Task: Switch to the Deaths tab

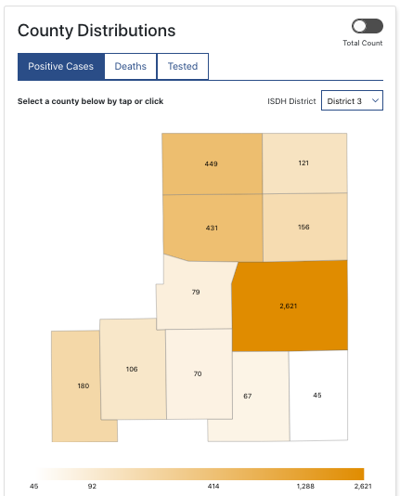Action: coord(130,66)
